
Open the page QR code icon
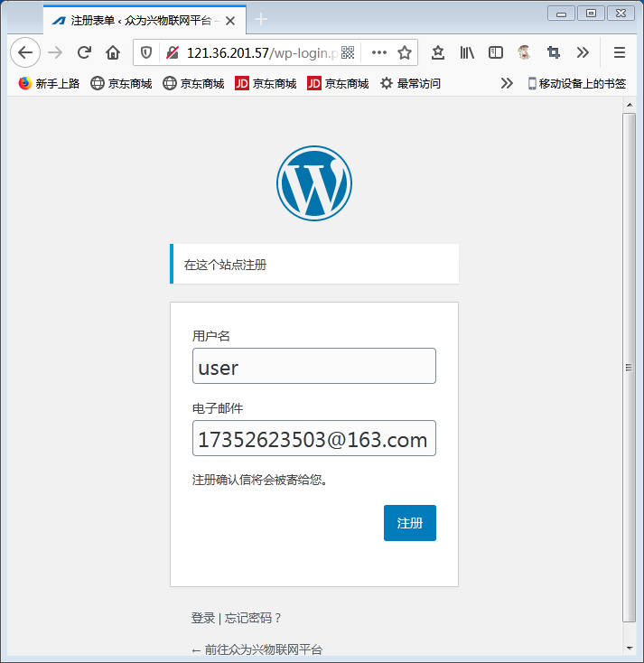pos(348,53)
